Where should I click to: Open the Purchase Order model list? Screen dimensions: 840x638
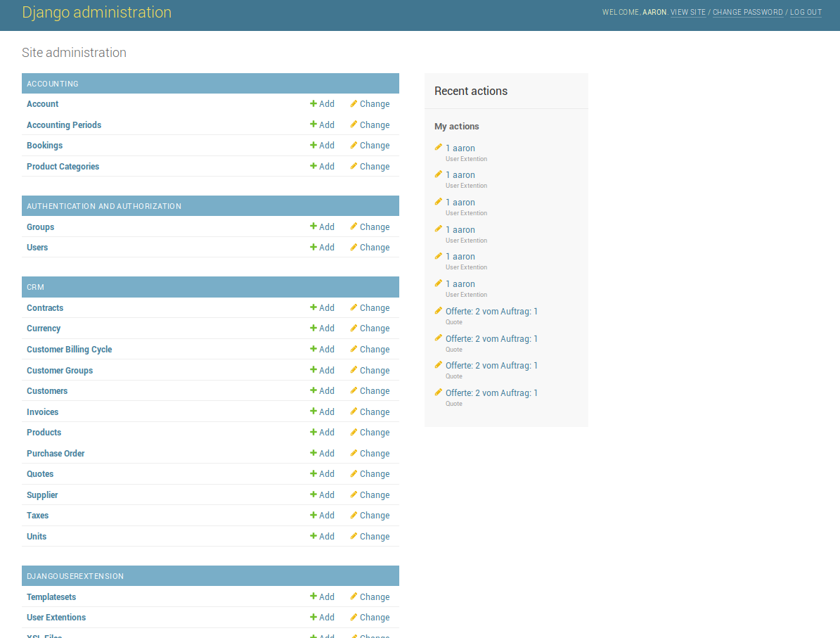(x=56, y=454)
